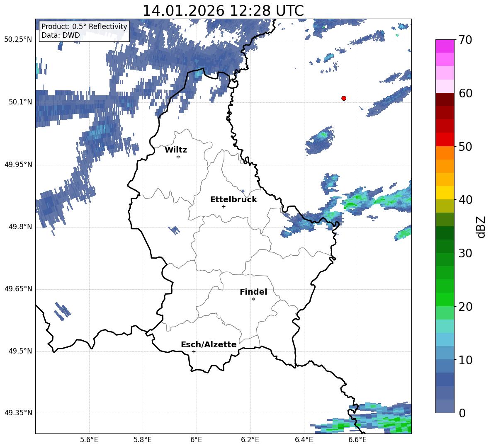Click the 20 value on the colorbar
This screenshot has height=448, width=491.
(465, 307)
